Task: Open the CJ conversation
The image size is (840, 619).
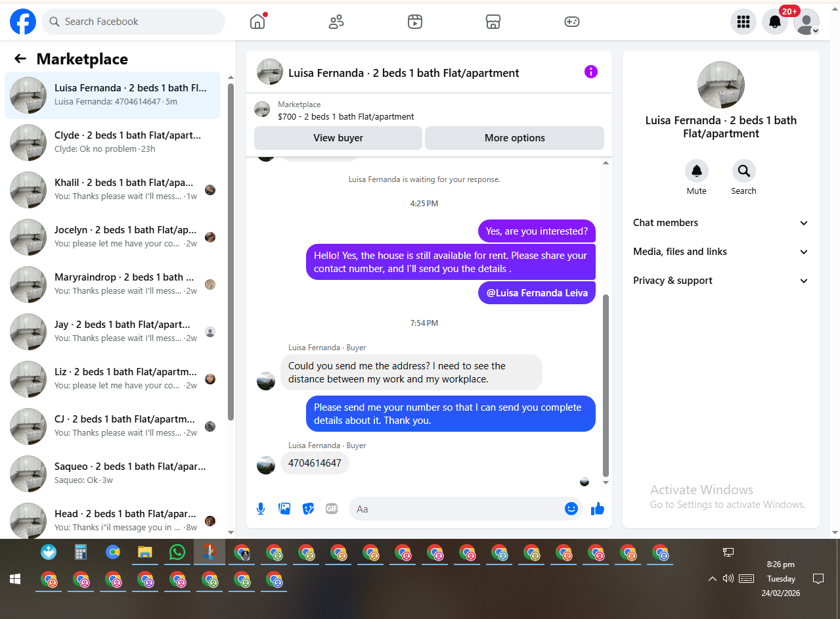Action: 113,426
